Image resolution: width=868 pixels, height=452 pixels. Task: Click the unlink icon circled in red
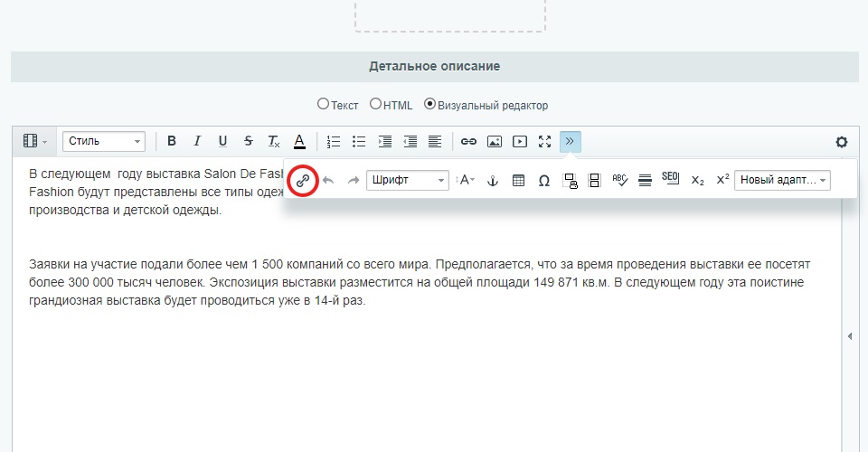(304, 181)
